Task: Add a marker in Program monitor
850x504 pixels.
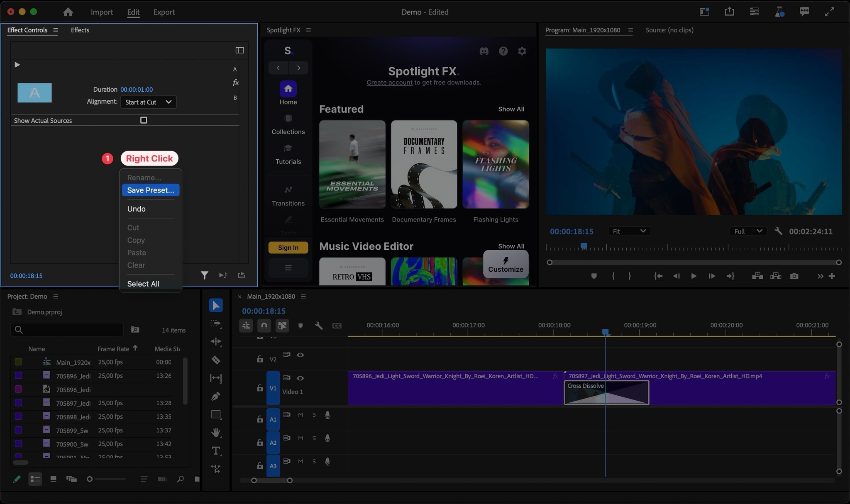Action: pos(594,276)
